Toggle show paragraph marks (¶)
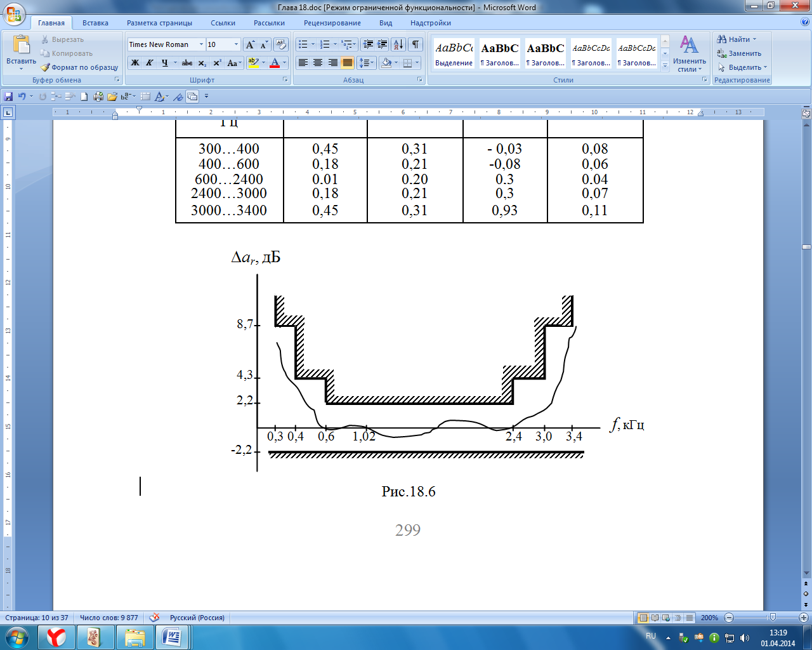Viewport: 812px width, 650px height. pos(415,44)
